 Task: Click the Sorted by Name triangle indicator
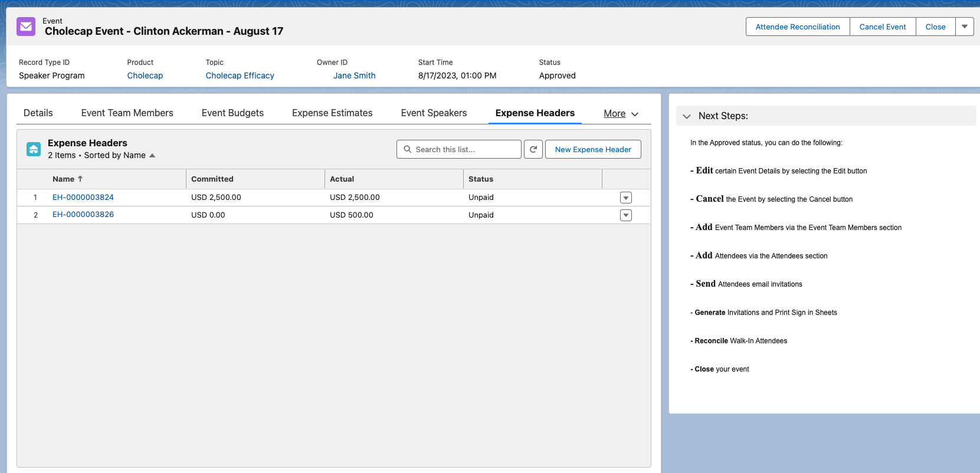tap(152, 156)
